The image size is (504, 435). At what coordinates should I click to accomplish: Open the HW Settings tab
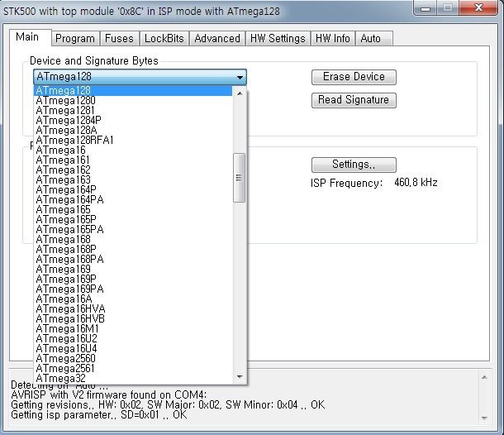pos(278,39)
